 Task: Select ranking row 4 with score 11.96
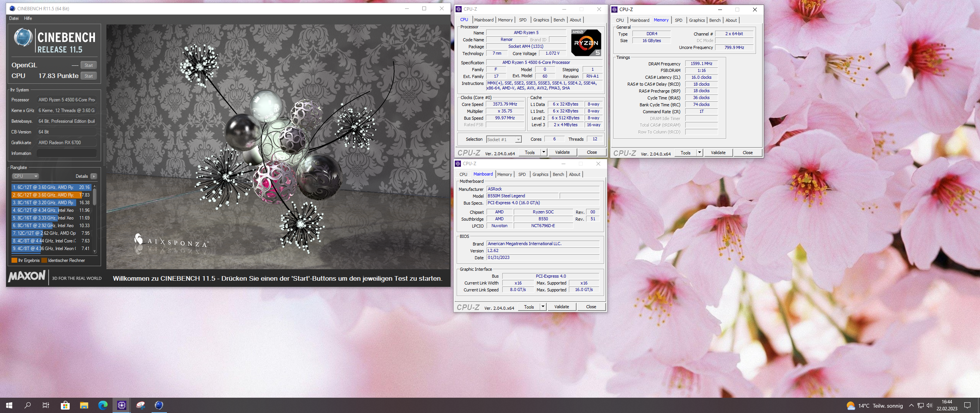(x=51, y=210)
